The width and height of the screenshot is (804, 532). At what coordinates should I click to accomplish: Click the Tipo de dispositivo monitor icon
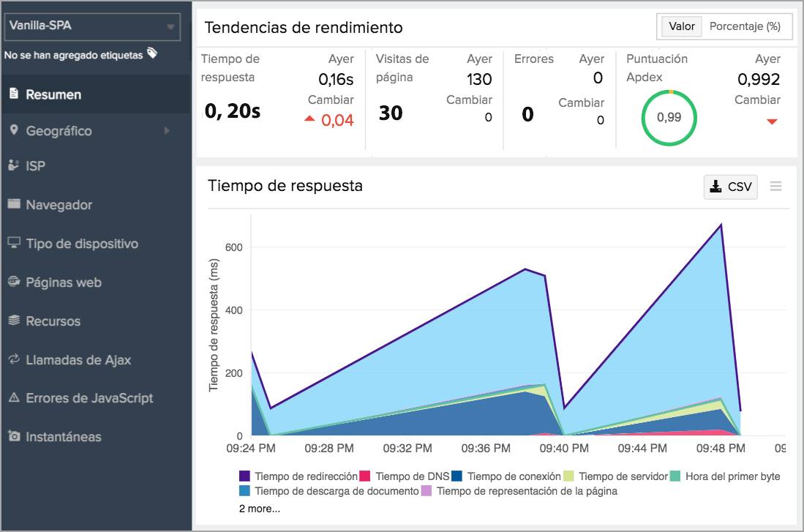click(x=14, y=242)
